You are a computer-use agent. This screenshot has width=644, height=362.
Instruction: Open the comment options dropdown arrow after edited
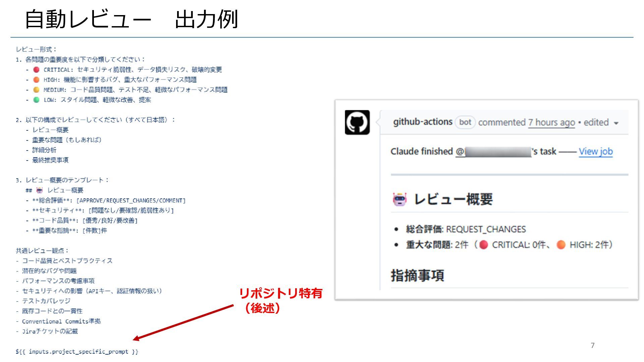616,123
